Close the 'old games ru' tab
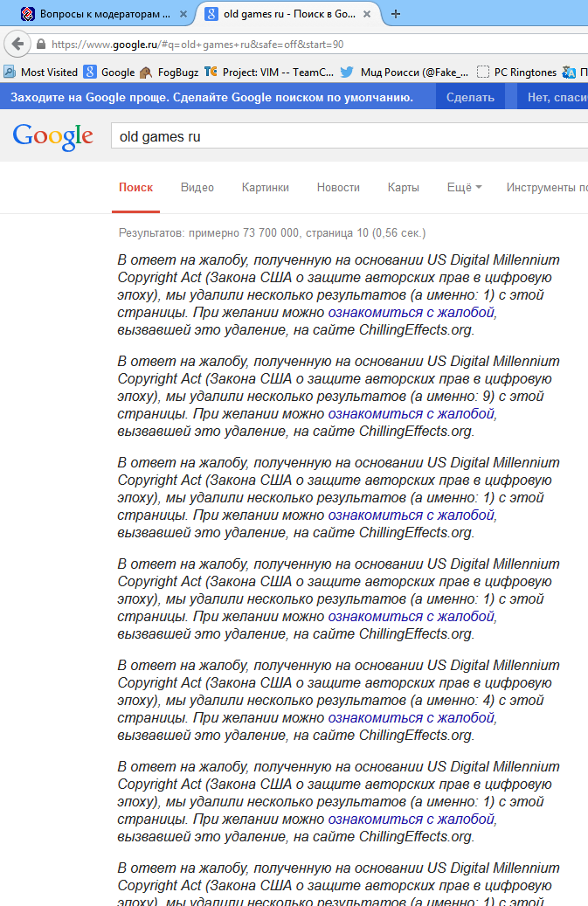Image resolution: width=588 pixels, height=906 pixels. tap(367, 14)
